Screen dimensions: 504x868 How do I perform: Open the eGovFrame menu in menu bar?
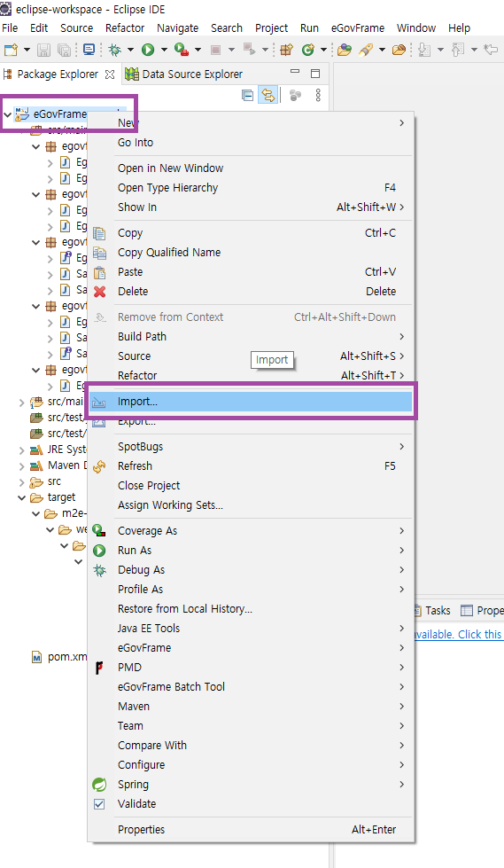coord(358,27)
